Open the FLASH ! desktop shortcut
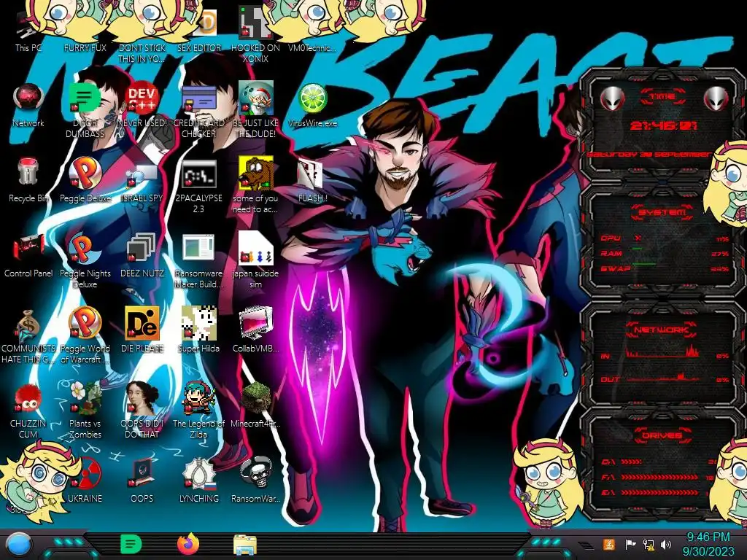Screen dimensions: 747x560 312,180
